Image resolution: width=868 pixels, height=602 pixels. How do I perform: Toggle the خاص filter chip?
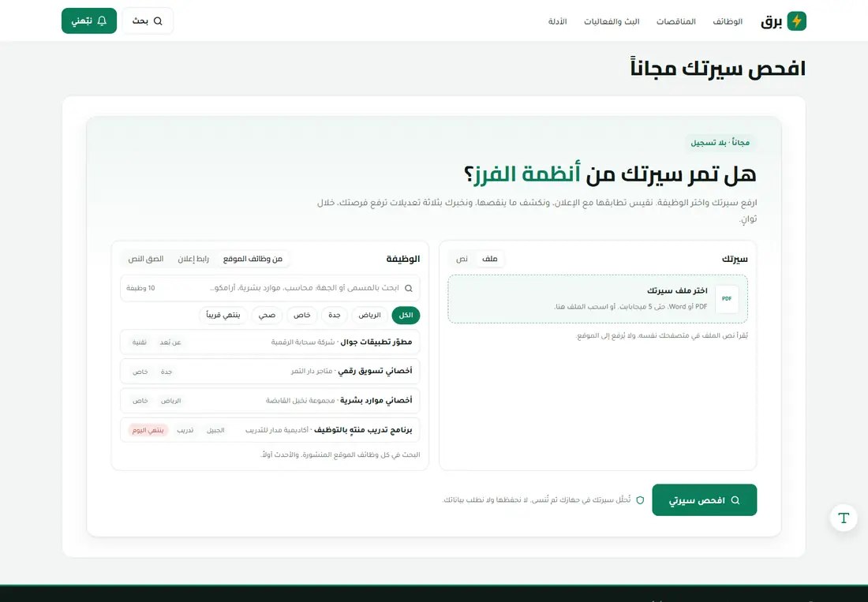[301, 316]
